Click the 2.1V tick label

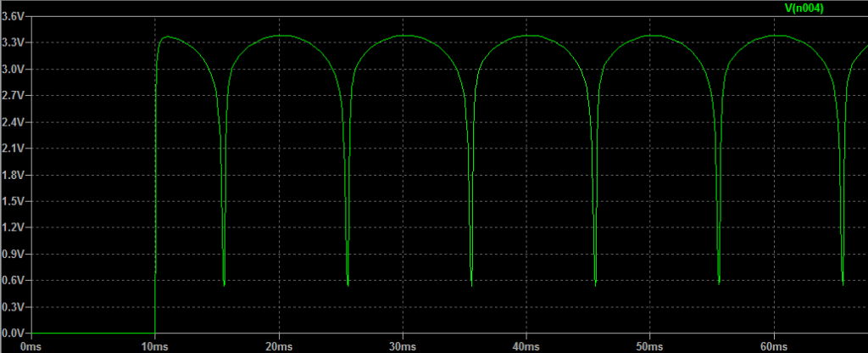click(x=13, y=148)
